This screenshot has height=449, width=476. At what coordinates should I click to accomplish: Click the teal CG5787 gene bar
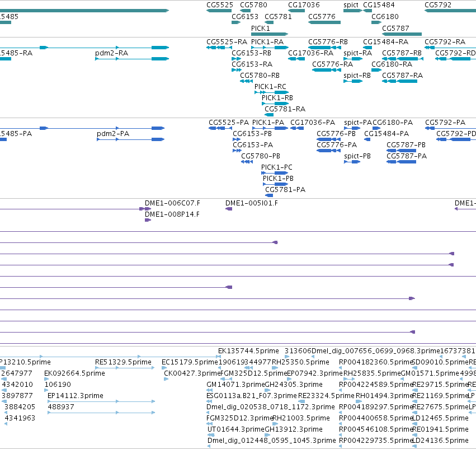coord(402,34)
